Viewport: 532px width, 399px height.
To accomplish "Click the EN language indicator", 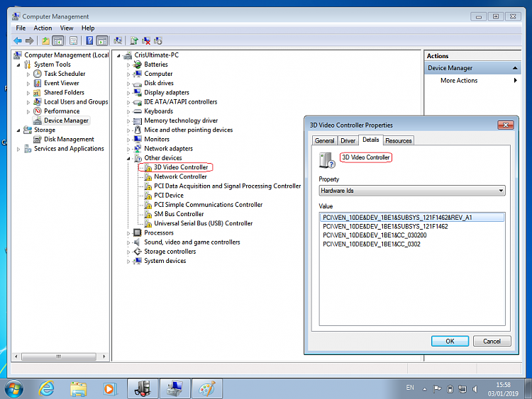I will click(x=410, y=388).
